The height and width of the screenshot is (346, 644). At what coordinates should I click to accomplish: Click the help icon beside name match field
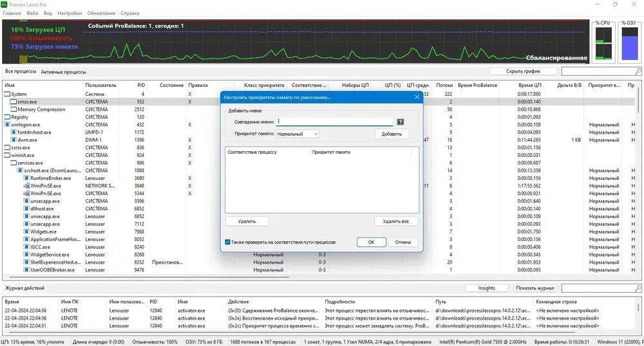[401, 122]
